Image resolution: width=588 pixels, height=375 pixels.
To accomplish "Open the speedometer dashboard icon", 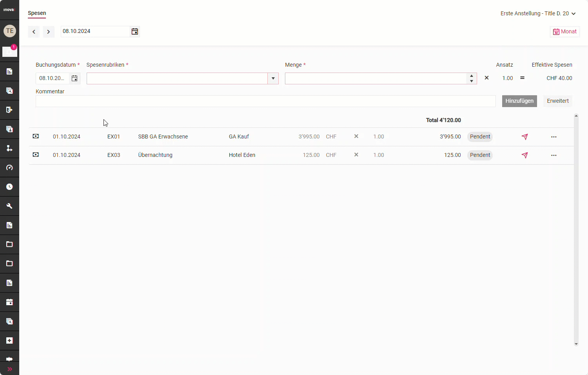I will [x=9, y=167].
